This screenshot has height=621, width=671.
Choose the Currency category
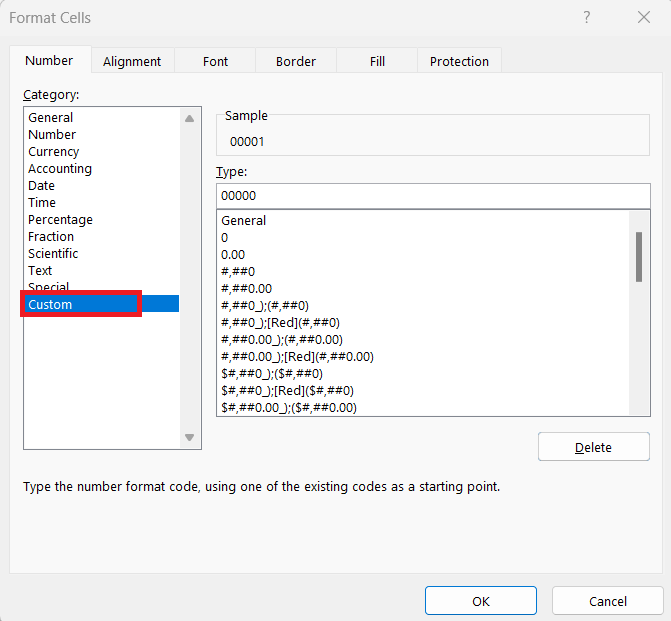tap(101, 152)
